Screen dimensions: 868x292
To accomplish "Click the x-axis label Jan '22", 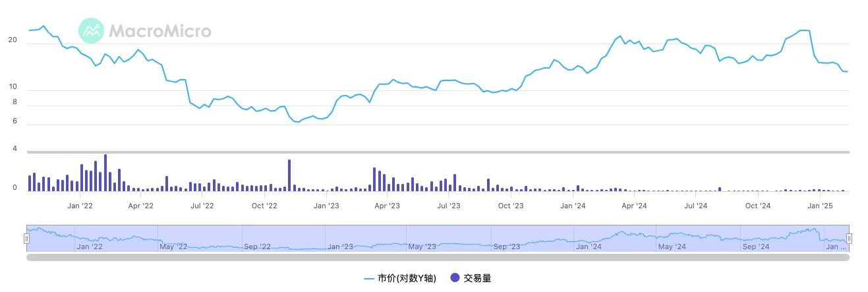I will click(x=80, y=206).
